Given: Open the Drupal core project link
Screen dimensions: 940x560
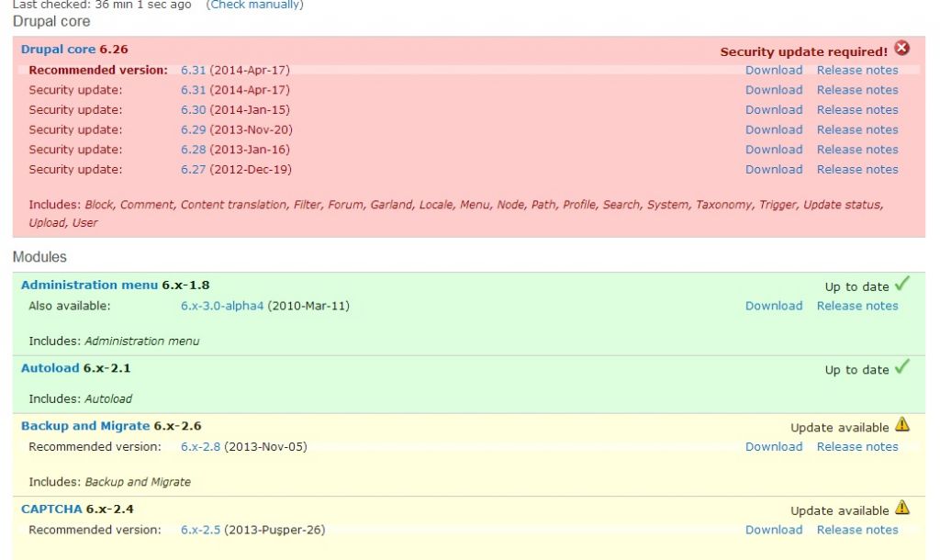Looking at the screenshot, I should click(58, 50).
